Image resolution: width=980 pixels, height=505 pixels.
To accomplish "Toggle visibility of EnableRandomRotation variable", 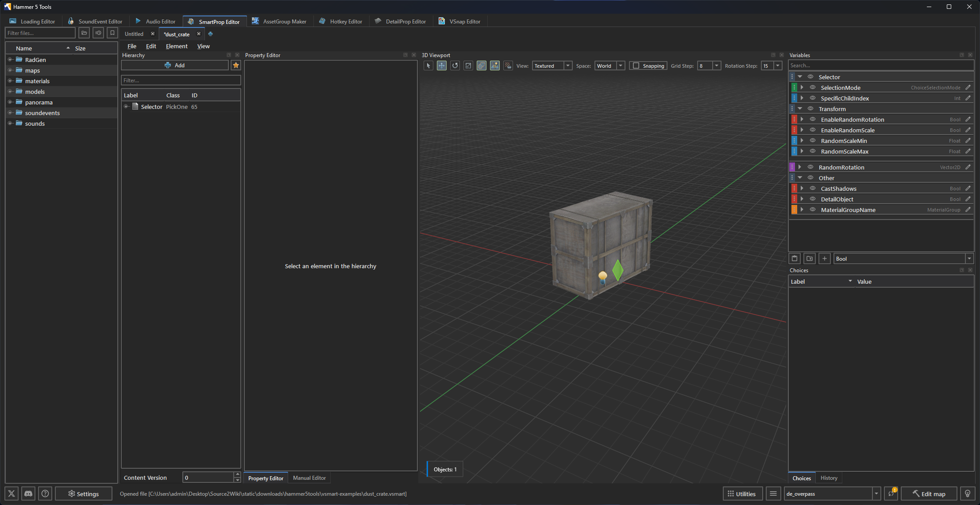I will (813, 120).
